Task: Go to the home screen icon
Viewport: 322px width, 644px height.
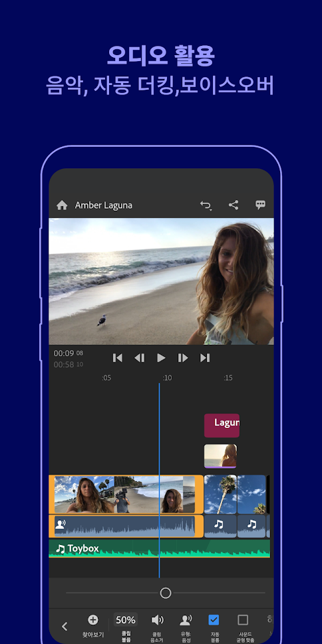Action: coord(62,205)
